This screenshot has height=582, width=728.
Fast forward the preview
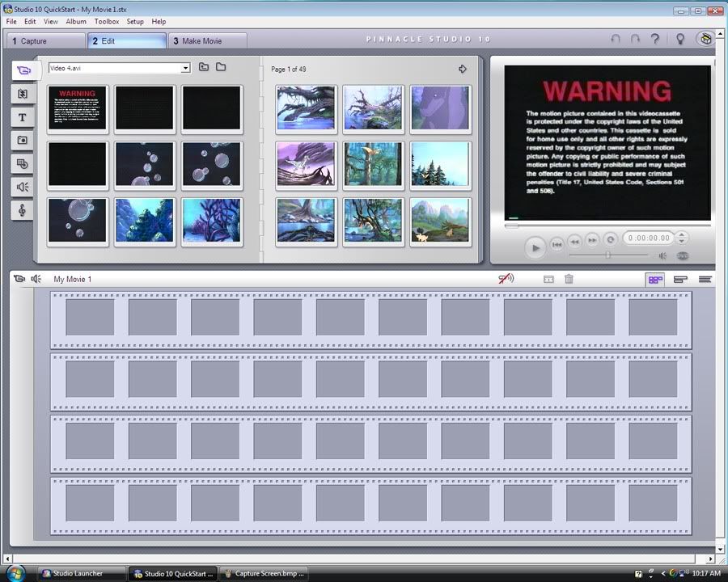click(592, 240)
